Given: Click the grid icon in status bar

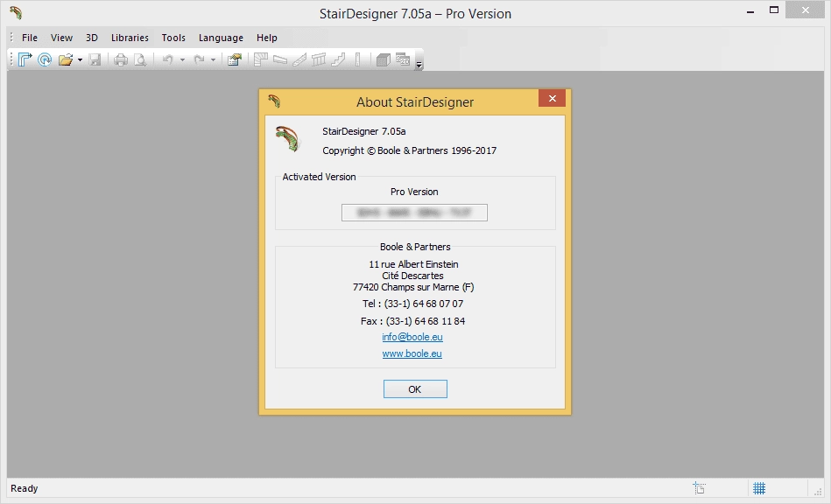Looking at the screenshot, I should click(759, 488).
